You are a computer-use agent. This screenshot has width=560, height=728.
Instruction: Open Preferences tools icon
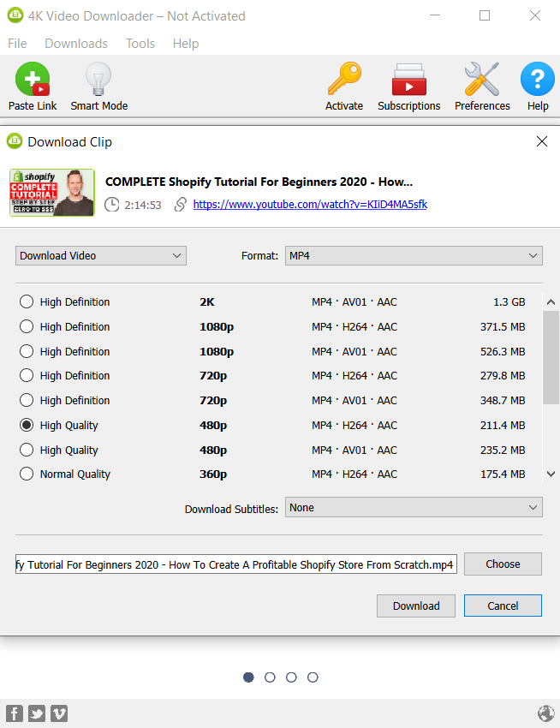(x=482, y=81)
